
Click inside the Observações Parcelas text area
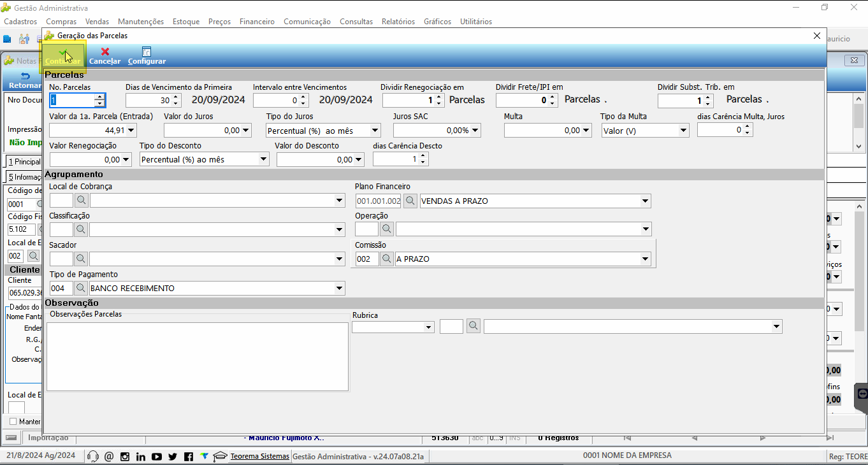tap(198, 356)
